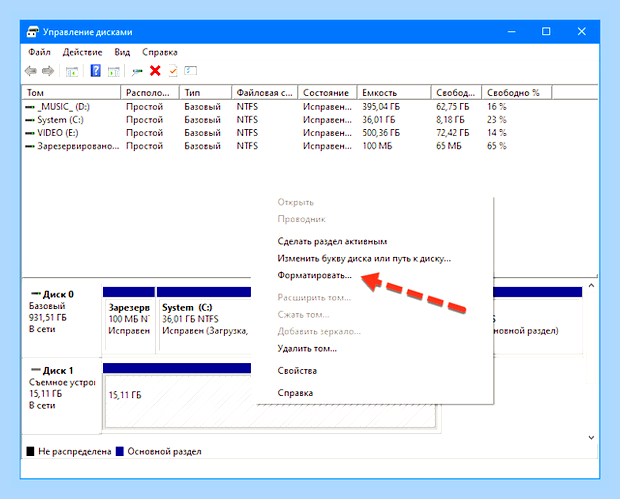This screenshot has width=620, height=499.
Task: Sort by the Емкость column header
Action: [394, 93]
